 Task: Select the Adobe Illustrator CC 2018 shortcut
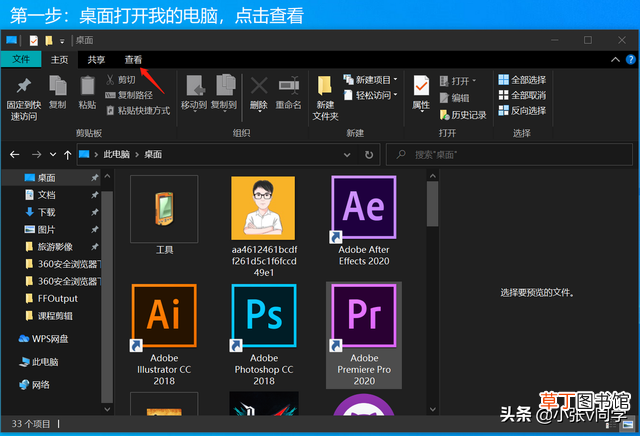[x=164, y=335]
